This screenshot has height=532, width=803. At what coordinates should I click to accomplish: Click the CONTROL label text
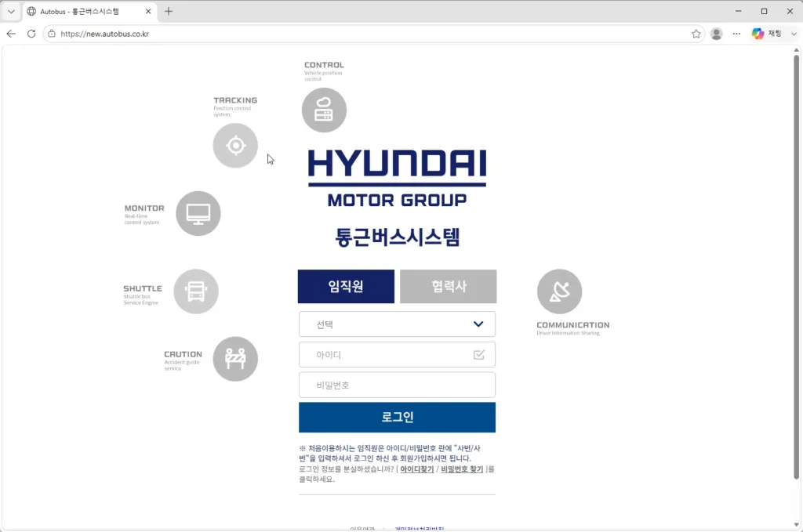(324, 65)
